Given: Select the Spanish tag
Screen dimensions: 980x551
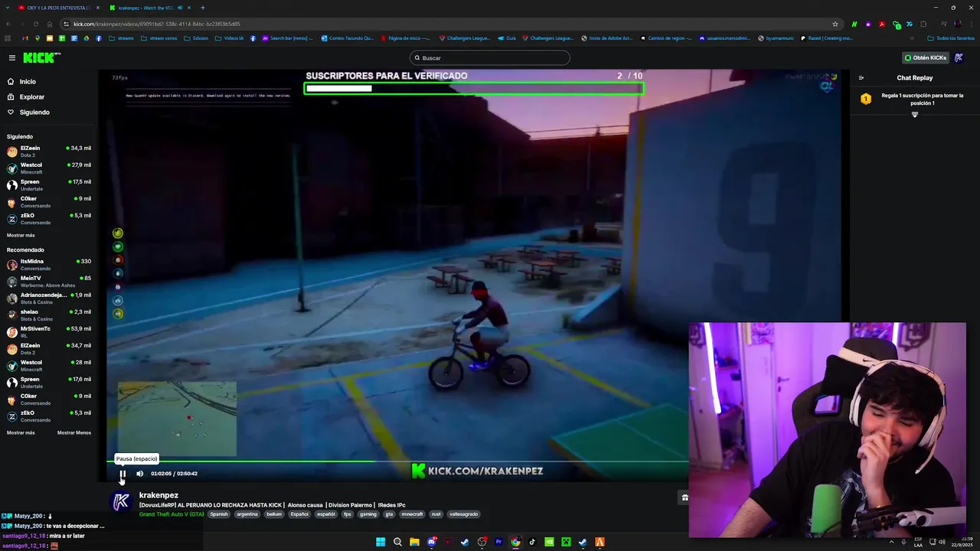Looking at the screenshot, I should 219,514.
